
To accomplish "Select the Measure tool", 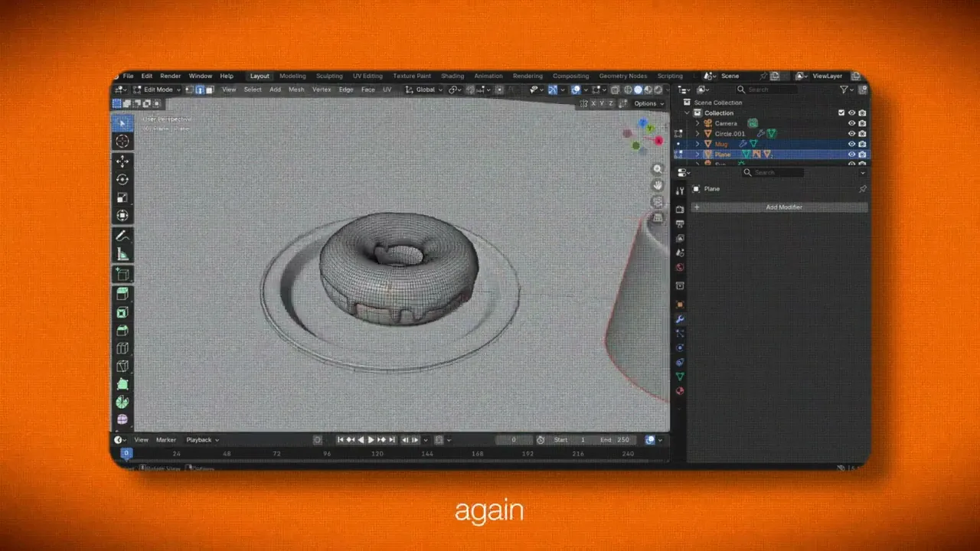I will (122, 255).
